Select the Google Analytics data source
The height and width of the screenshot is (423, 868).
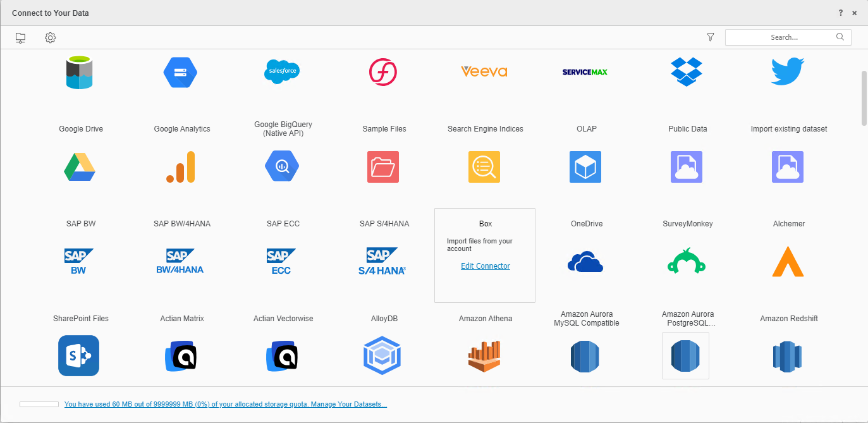tap(181, 167)
